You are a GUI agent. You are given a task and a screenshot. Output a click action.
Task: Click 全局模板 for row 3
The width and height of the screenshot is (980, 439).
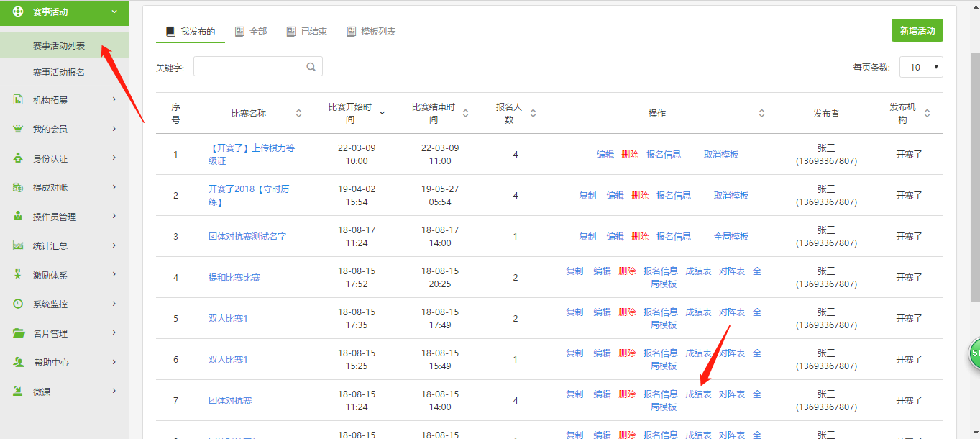[x=731, y=236]
